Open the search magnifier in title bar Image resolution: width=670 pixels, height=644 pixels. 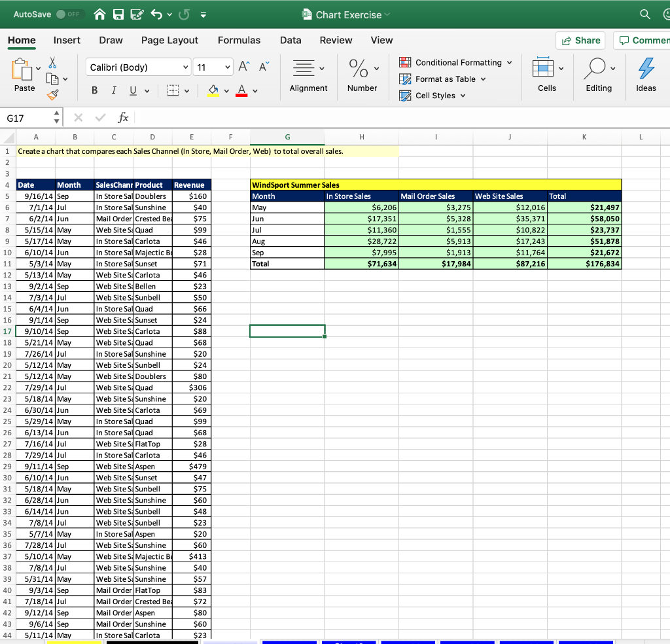[644, 13]
